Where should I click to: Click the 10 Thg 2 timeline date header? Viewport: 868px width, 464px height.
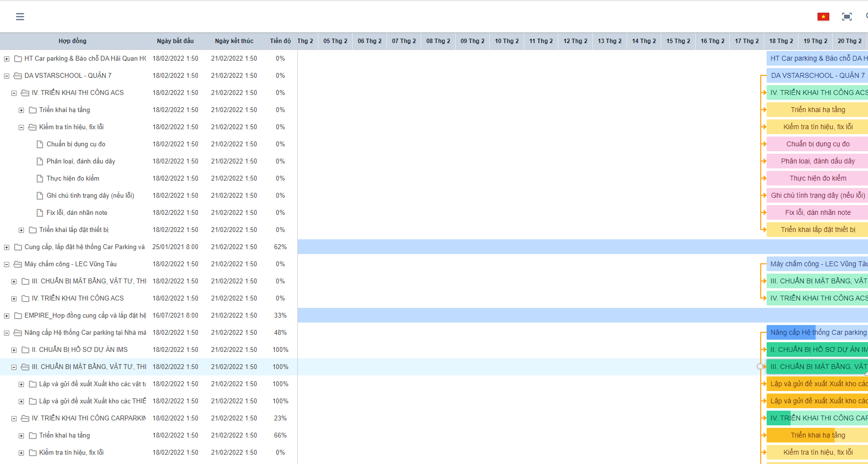pos(506,41)
